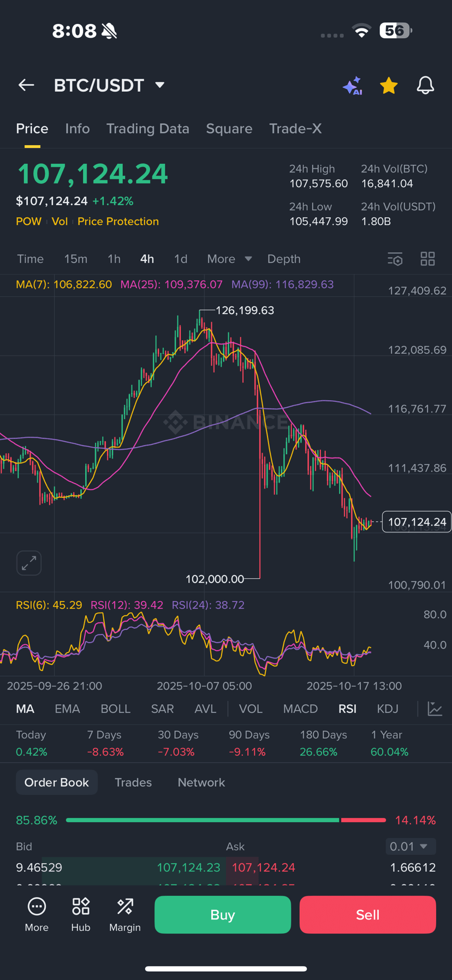
Task: Open the Trading Data tab
Action: coord(147,128)
